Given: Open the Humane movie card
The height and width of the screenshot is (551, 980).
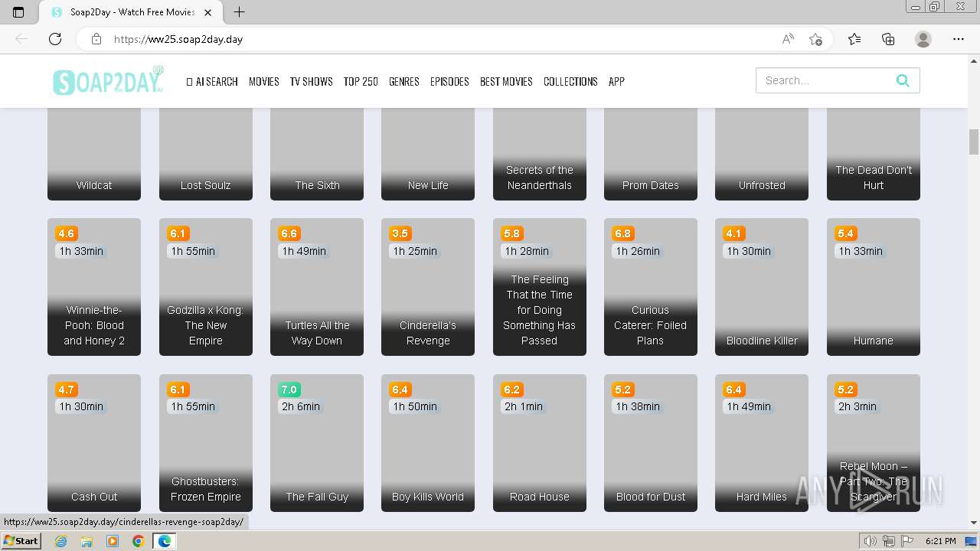Looking at the screenshot, I should pos(874,287).
